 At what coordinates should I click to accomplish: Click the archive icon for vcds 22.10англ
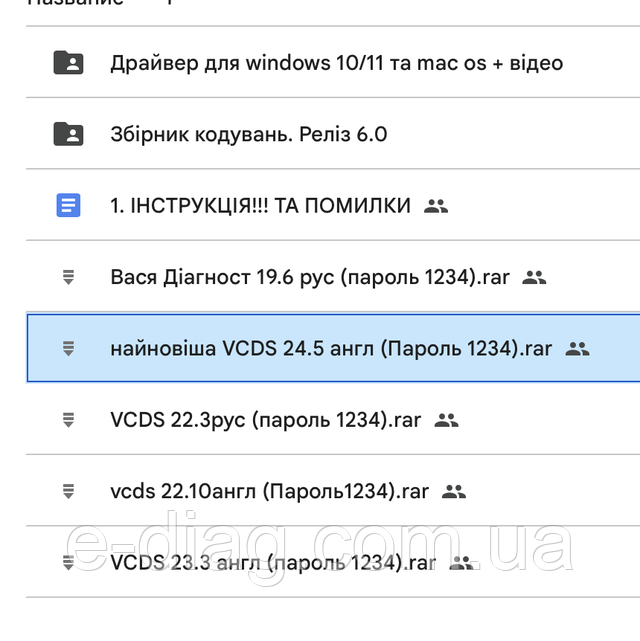(68, 491)
